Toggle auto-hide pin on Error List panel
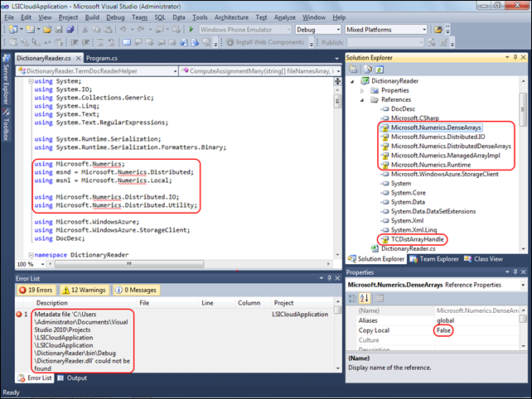Screen dimensions: 532x399 pyautogui.click(x=330, y=278)
